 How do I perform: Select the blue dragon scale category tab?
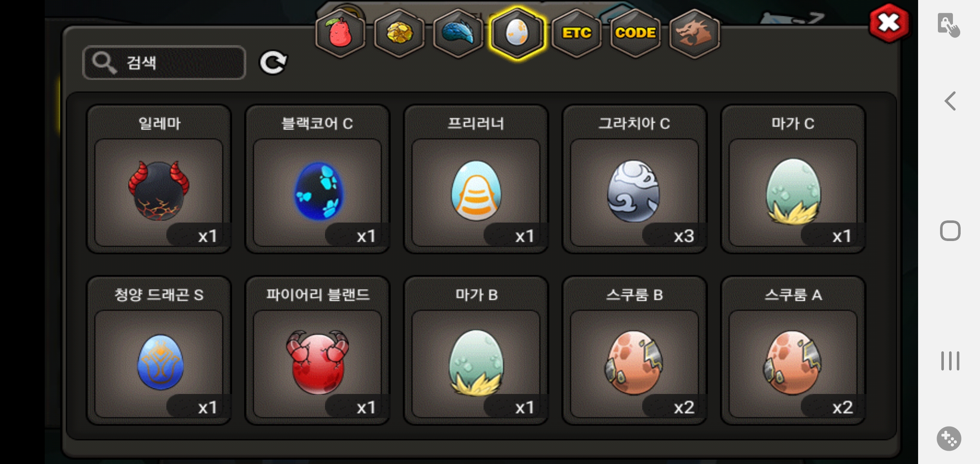458,33
